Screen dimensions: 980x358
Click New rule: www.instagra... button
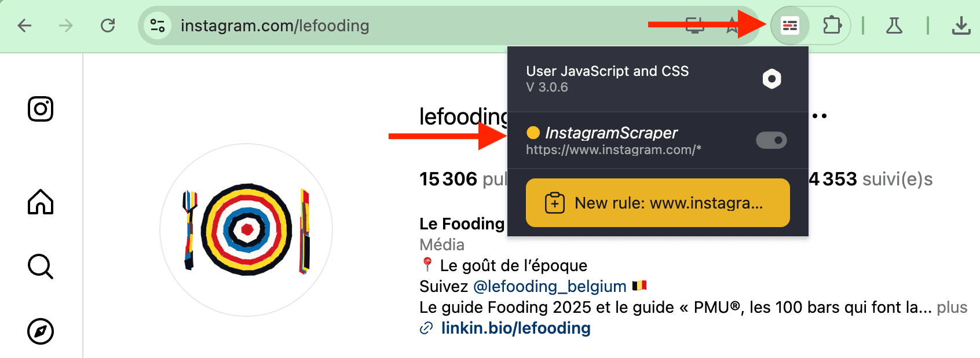(657, 203)
